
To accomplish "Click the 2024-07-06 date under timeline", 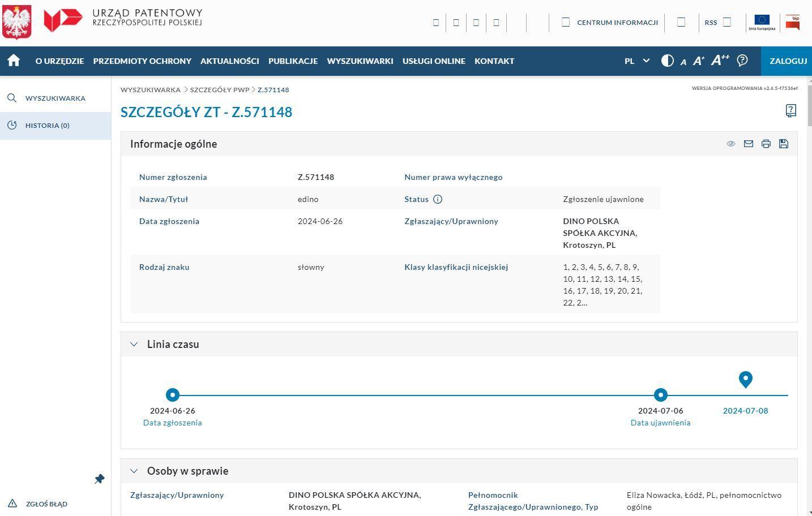I will [661, 411].
